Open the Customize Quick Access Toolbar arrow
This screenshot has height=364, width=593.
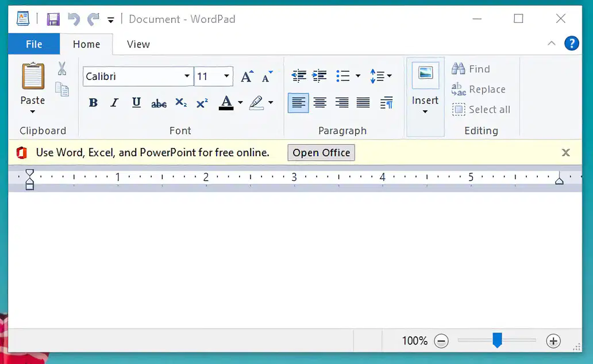[110, 20]
